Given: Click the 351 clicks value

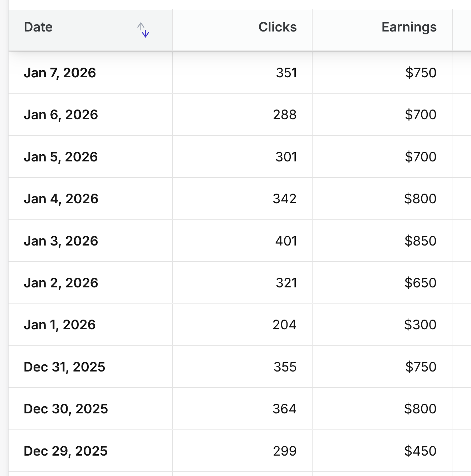Looking at the screenshot, I should (286, 73).
